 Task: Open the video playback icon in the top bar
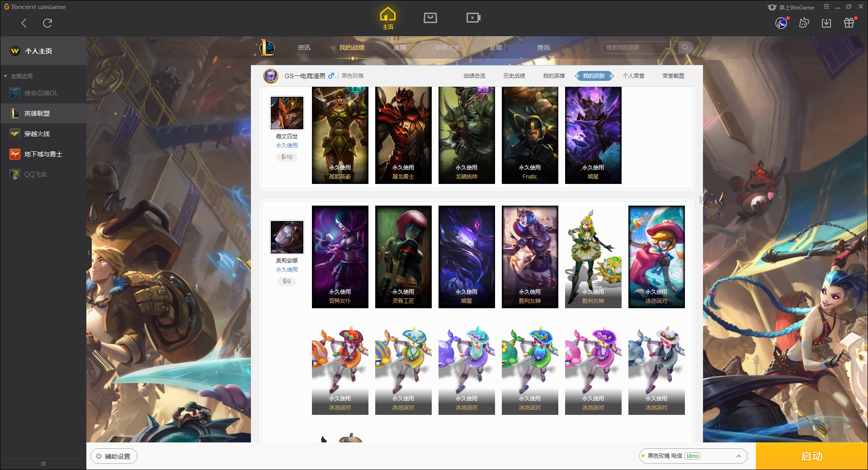[x=473, y=18]
